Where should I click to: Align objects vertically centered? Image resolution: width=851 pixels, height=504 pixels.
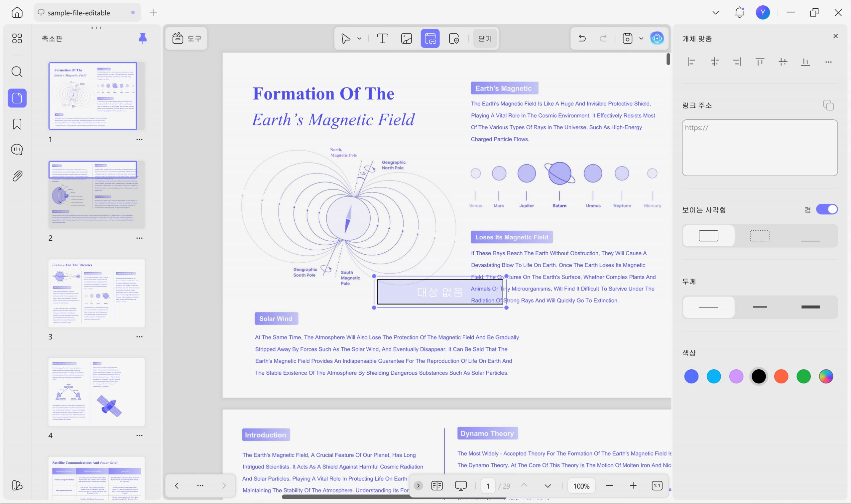(x=783, y=62)
